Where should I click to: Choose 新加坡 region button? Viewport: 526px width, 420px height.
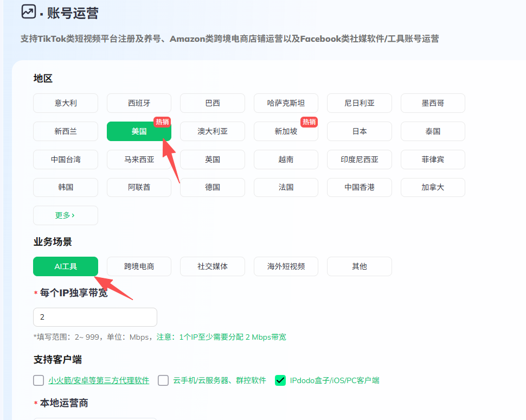point(286,131)
